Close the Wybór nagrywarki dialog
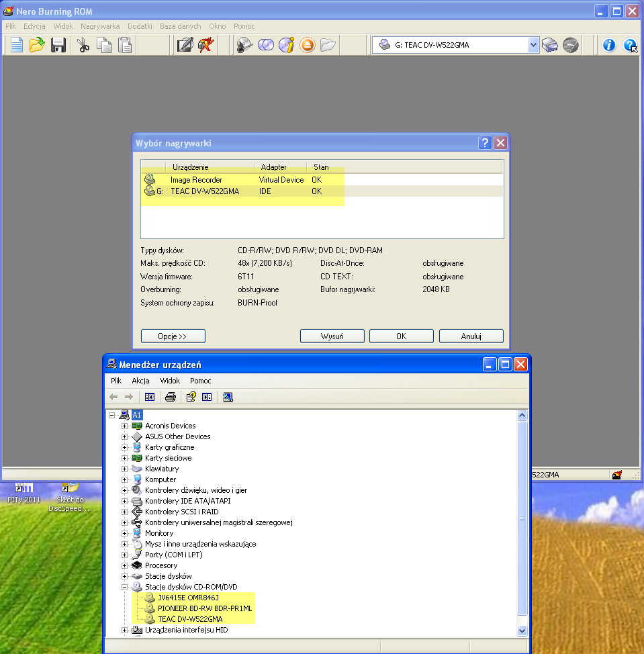This screenshot has width=644, height=654. click(x=500, y=143)
